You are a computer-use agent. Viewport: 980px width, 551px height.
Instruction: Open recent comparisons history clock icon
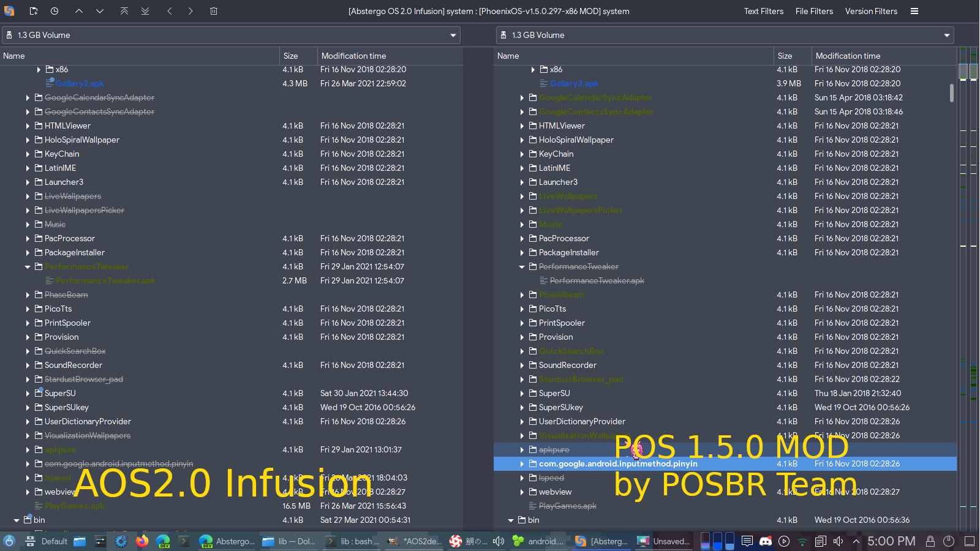[x=55, y=11]
